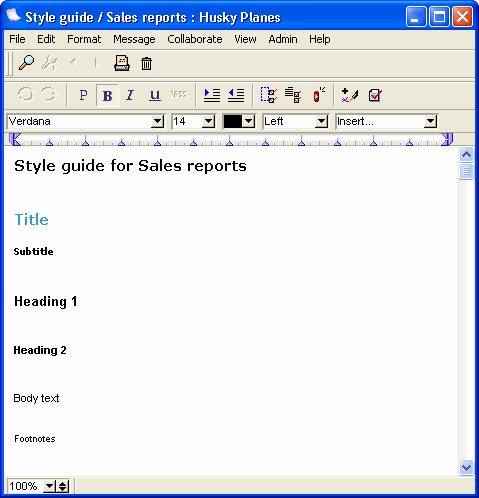Open the Left alignment dropdown
Image resolution: width=479 pixels, height=498 pixels.
tap(321, 121)
